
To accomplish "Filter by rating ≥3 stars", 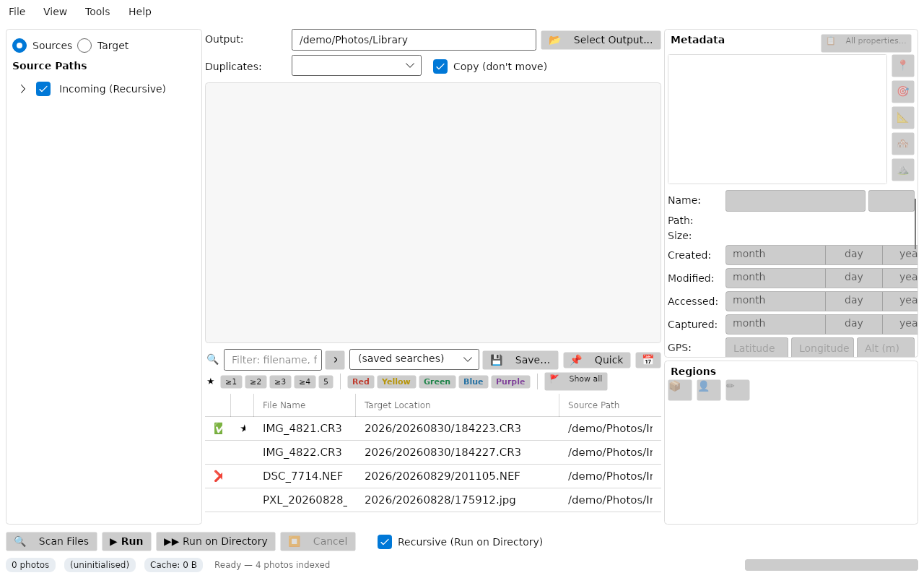I will (x=280, y=381).
